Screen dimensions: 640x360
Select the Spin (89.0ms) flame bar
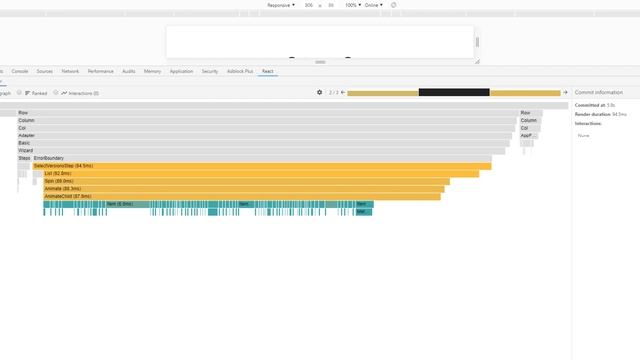point(247,181)
